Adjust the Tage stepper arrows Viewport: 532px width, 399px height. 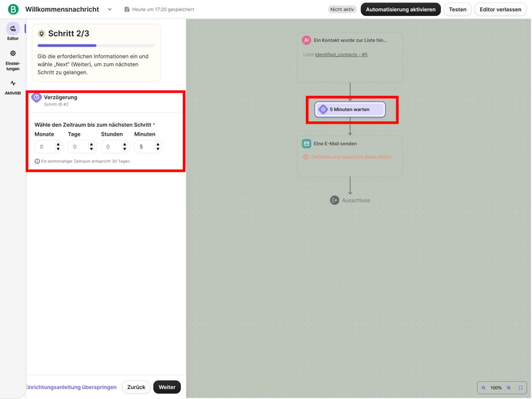(x=91, y=147)
